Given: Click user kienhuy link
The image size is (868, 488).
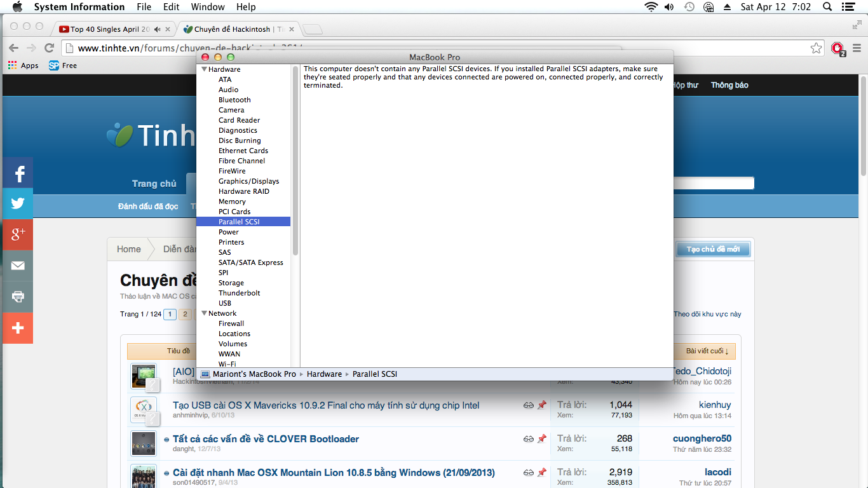Looking at the screenshot, I should [715, 405].
